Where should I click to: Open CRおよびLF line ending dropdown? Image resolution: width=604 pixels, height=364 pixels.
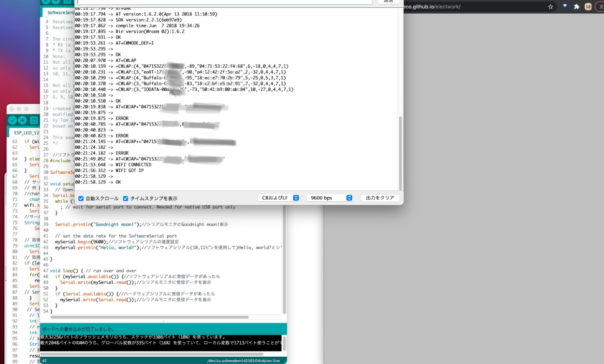coord(279,198)
